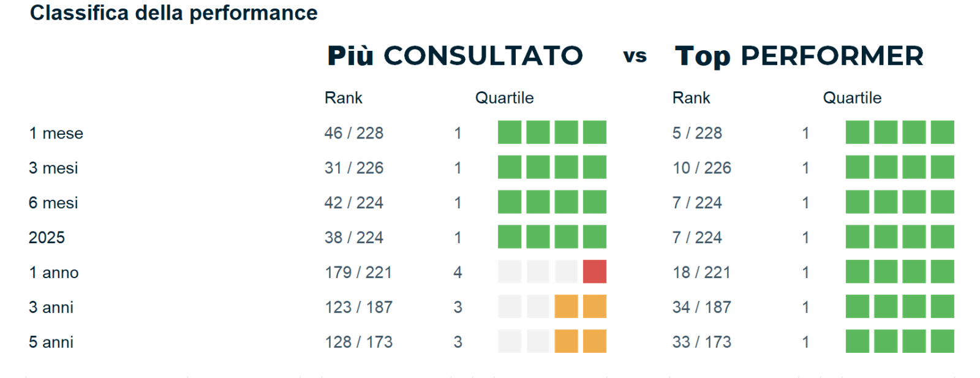Click the 'vs' text between headings
The image size is (980, 378).
pos(635,56)
